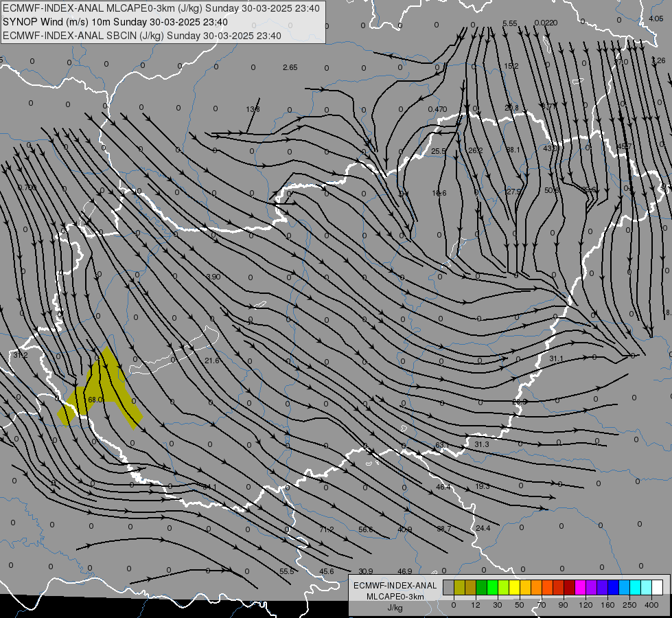672x618 pixels.
Task: Click the 26.2 value on the map
Action: pos(475,150)
